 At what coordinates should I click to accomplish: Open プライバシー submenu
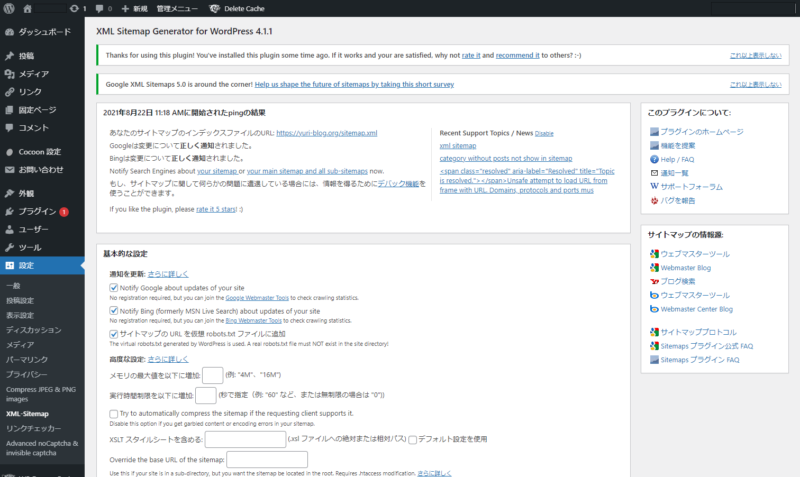tap(27, 374)
